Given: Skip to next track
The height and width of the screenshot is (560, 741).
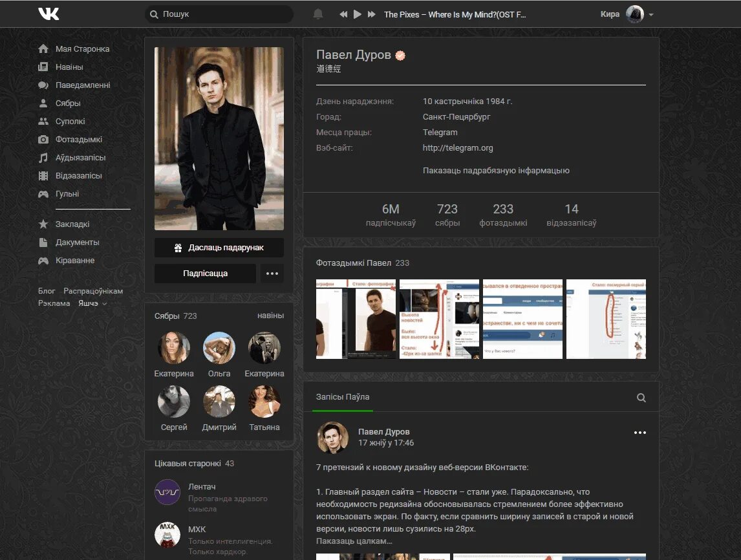Looking at the screenshot, I should coord(371,14).
